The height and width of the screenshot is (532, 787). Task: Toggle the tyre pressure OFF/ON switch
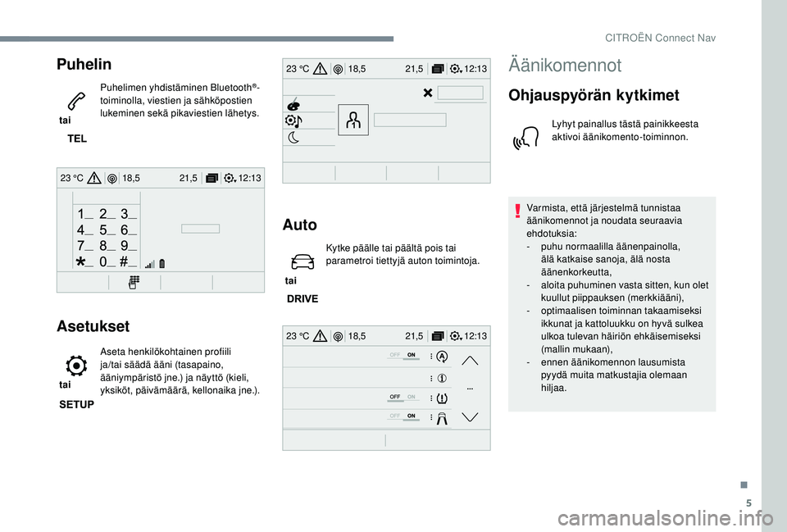point(403,398)
